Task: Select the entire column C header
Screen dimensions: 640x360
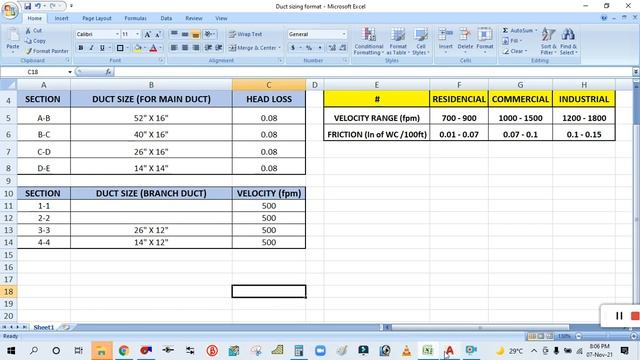Action: click(269, 85)
